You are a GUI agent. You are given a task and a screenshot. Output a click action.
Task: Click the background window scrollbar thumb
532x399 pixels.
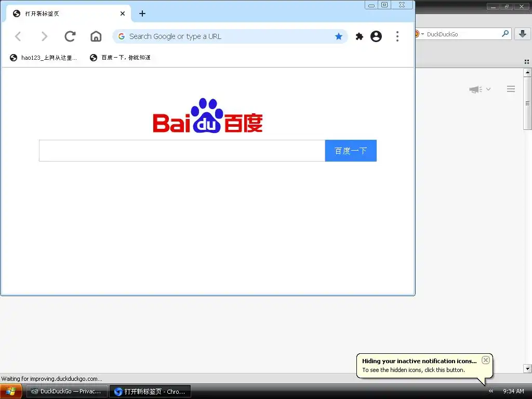point(527,103)
